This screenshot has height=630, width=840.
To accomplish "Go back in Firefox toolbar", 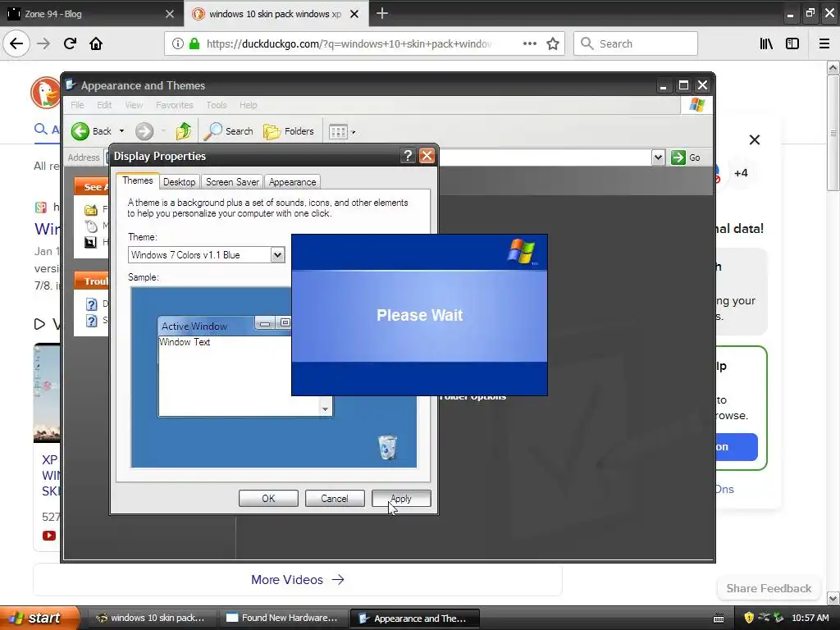I will point(16,43).
